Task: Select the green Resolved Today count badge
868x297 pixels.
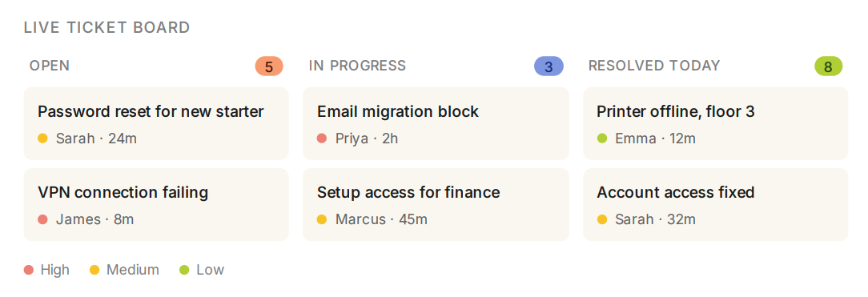Action: [x=828, y=66]
